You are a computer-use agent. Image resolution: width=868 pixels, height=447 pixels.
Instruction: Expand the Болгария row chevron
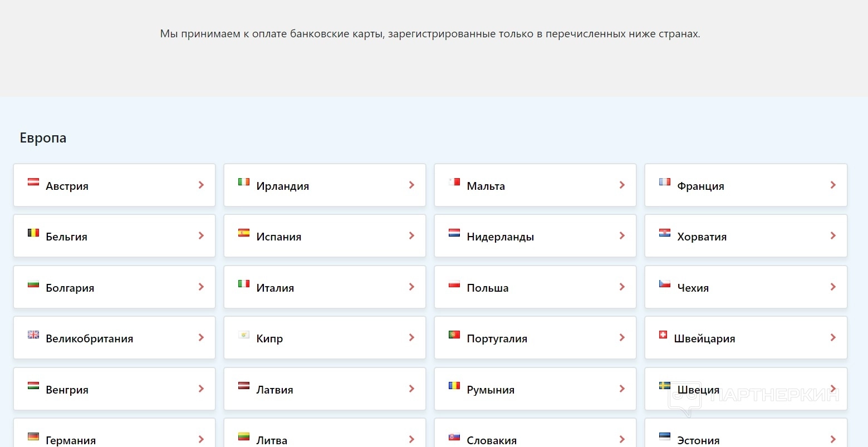pos(201,287)
